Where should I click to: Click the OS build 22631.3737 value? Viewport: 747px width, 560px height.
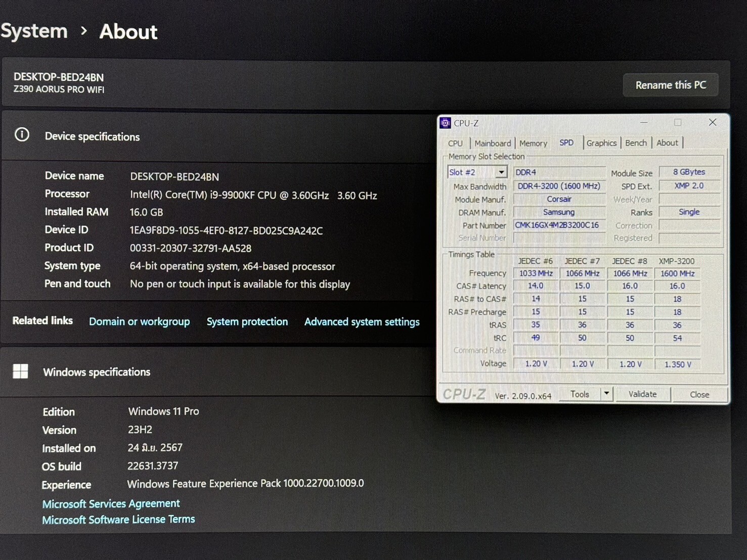(153, 466)
